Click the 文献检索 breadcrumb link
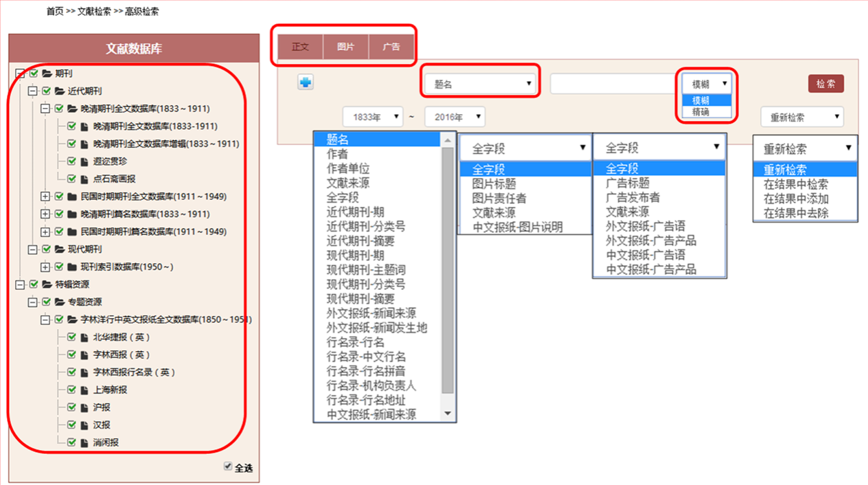 (x=95, y=12)
